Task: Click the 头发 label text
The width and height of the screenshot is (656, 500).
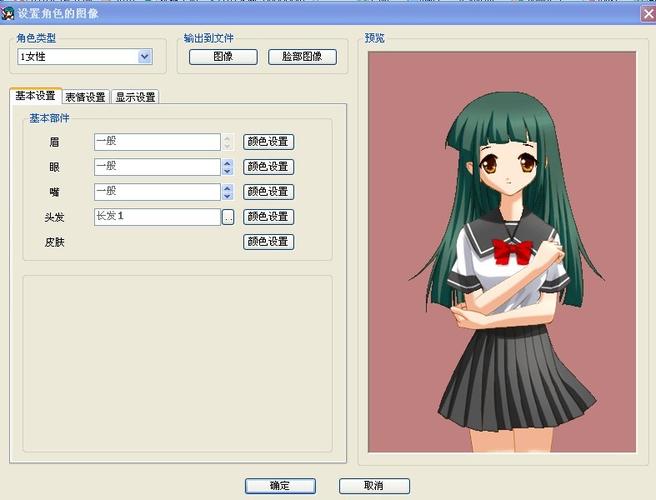Action: tap(55, 217)
